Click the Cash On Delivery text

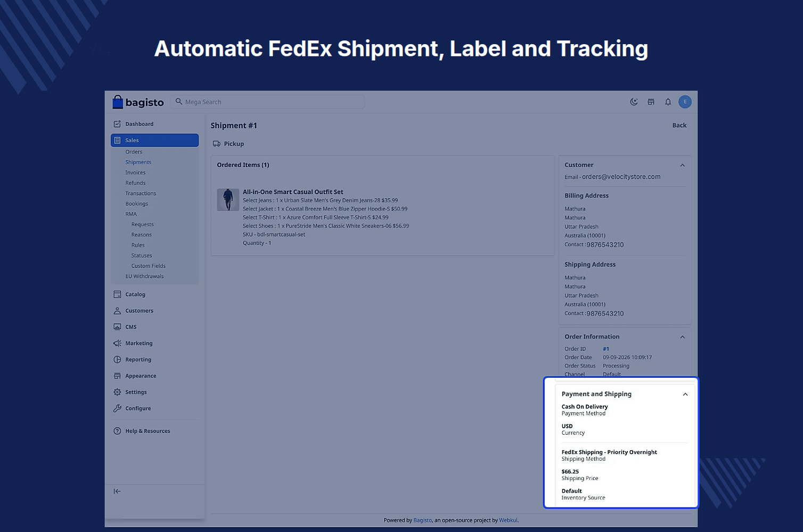pos(585,406)
